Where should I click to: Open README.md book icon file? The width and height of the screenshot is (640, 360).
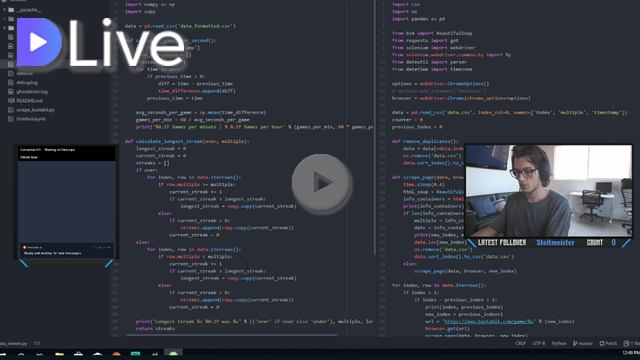point(11,100)
